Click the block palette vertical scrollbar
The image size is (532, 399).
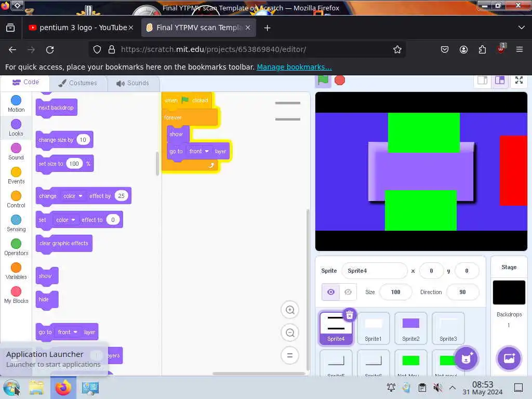[157, 164]
